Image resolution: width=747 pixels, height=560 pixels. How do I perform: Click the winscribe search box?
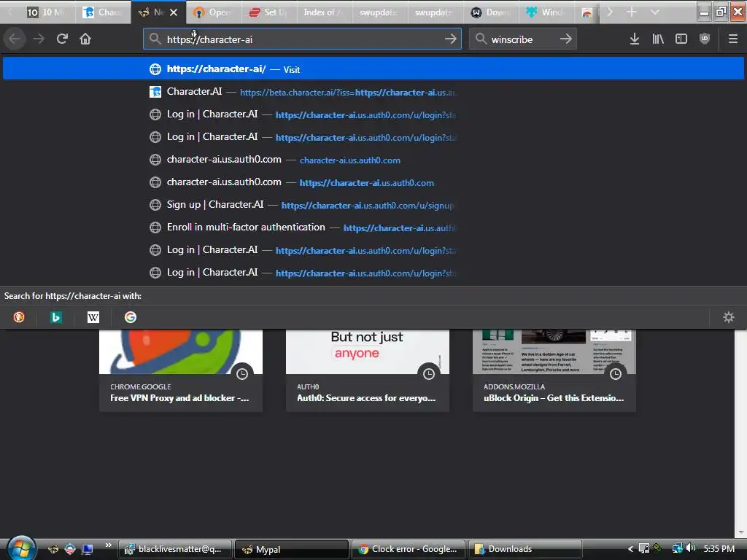(x=522, y=39)
